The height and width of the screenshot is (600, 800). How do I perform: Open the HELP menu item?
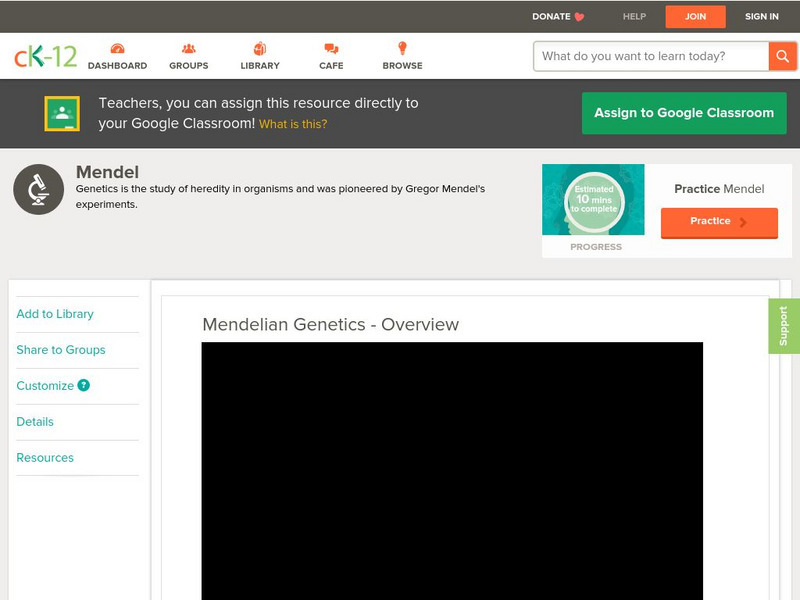pyautogui.click(x=634, y=16)
